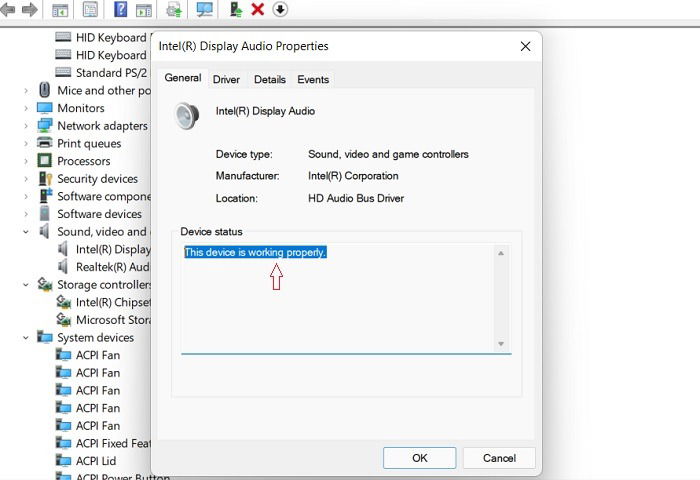Open the Events tab
The width and height of the screenshot is (700, 480).
tap(313, 79)
